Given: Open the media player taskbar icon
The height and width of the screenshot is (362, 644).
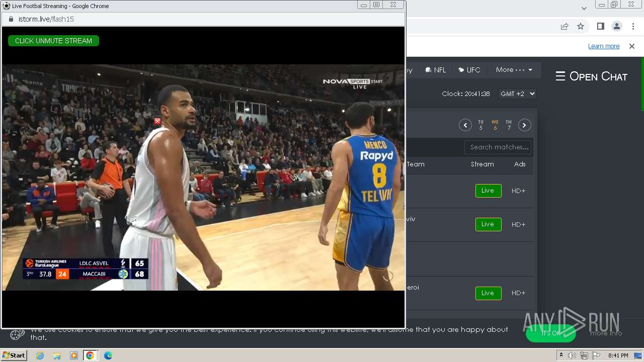Looking at the screenshot, I should [74, 355].
